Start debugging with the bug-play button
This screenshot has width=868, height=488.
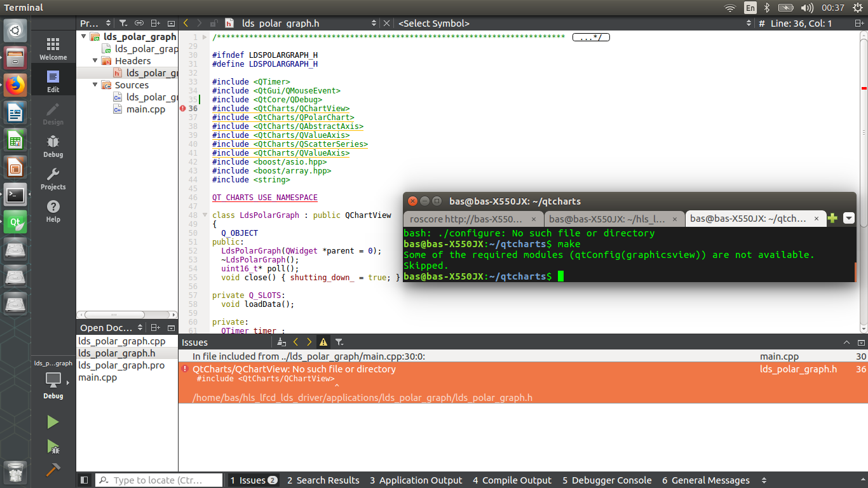53,447
